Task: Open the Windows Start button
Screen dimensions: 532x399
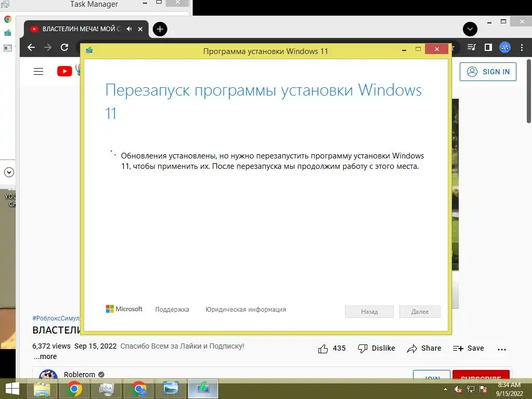Action: (12, 389)
